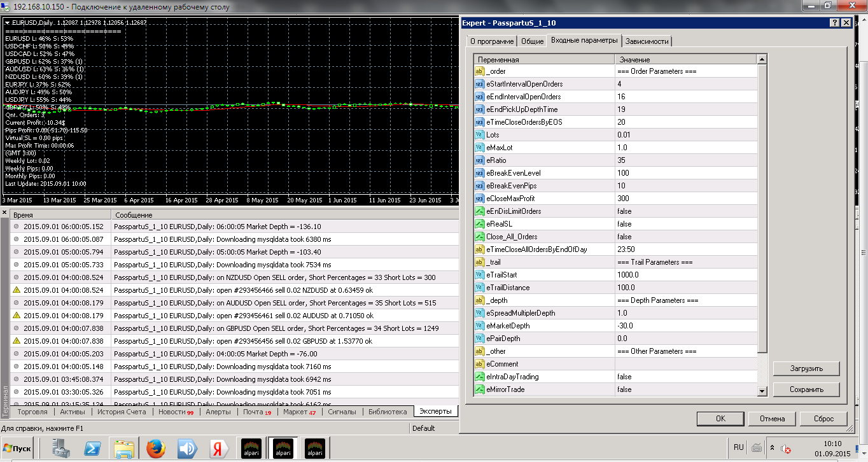Image resolution: width=868 pixels, height=462 pixels.
Task: Launch the Yandex browser taskbar icon
Action: pos(220,449)
